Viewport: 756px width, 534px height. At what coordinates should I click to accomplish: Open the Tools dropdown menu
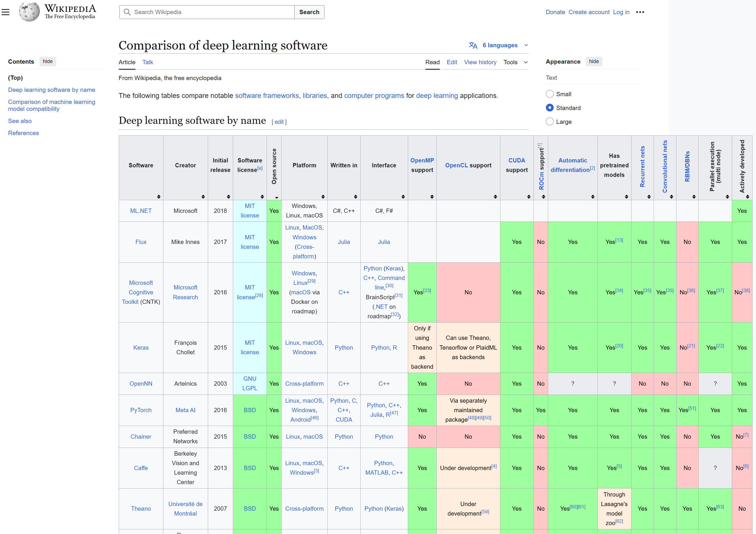click(515, 62)
